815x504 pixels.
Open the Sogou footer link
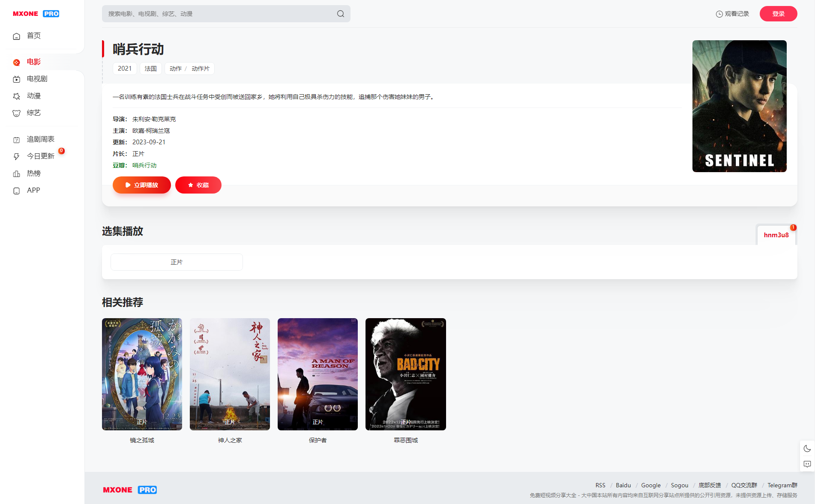(679, 485)
